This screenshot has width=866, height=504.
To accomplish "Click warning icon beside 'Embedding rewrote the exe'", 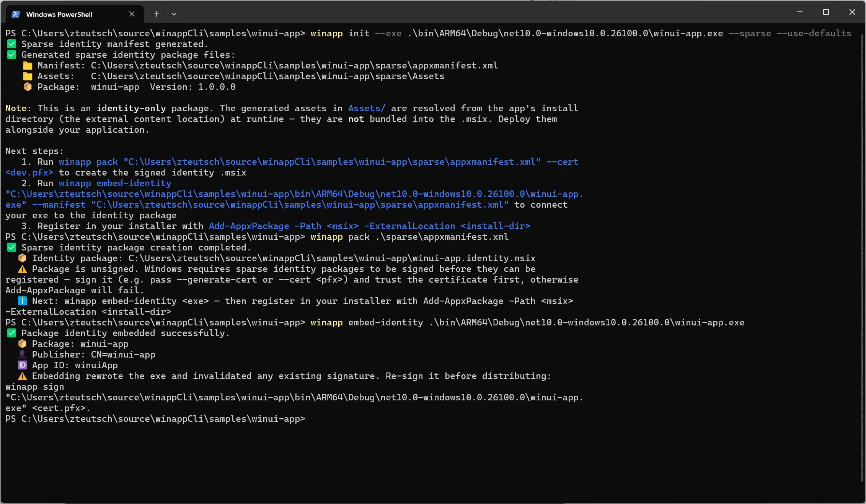I will 23,376.
